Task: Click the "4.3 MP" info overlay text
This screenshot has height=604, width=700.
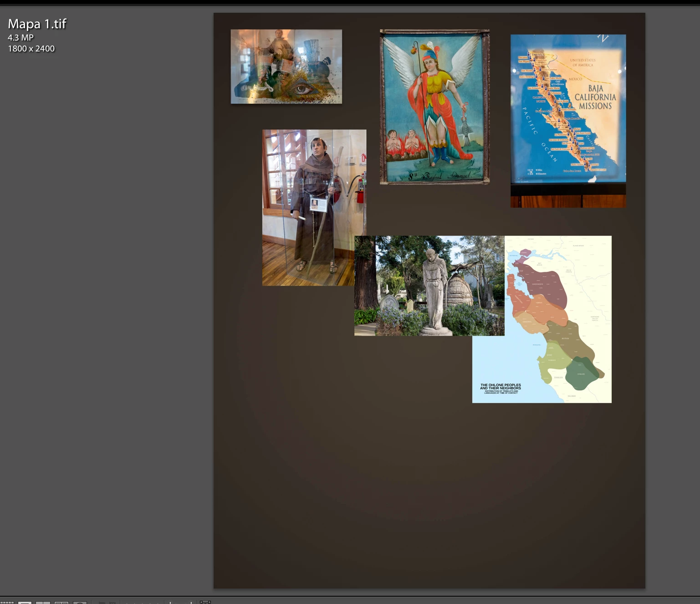Action: (21, 38)
